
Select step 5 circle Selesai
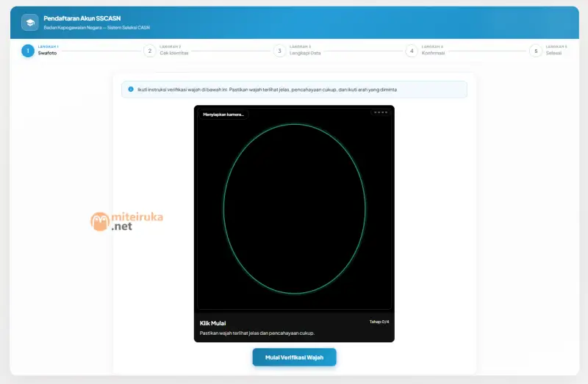(536, 51)
